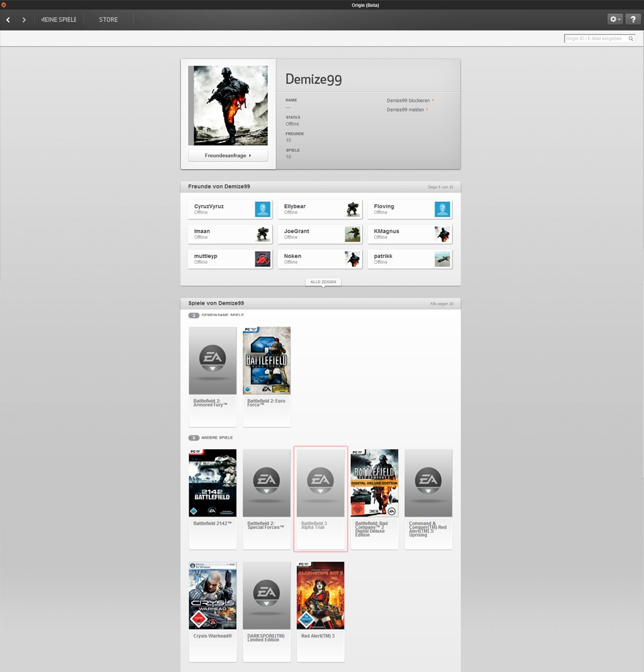This screenshot has height=672, width=644.
Task: Open the Meine Spiele tab
Action: [x=58, y=20]
